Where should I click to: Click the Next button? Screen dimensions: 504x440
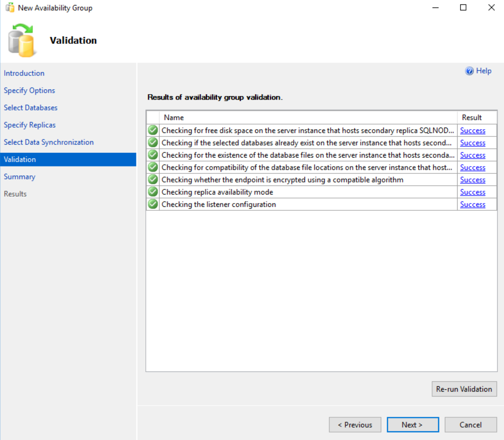pos(412,425)
